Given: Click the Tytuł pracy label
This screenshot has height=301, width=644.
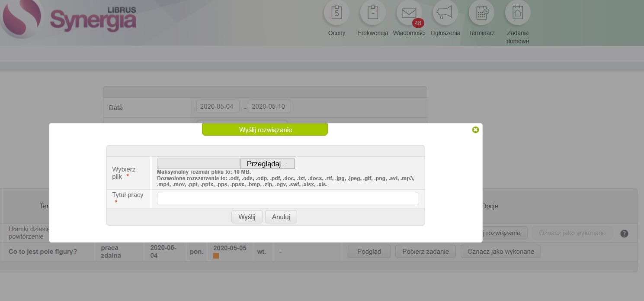Looking at the screenshot, I should click(x=128, y=195).
